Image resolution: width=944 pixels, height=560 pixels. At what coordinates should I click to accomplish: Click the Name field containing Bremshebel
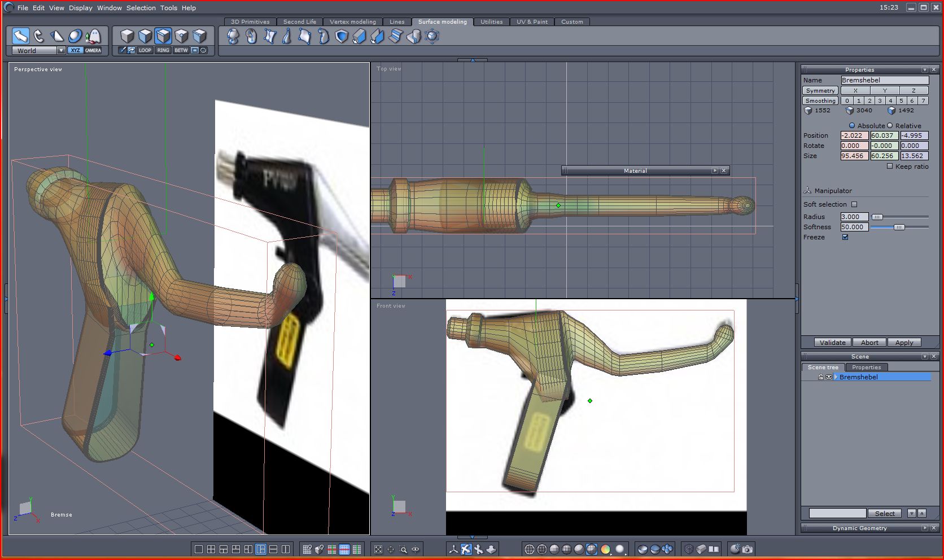pos(884,80)
